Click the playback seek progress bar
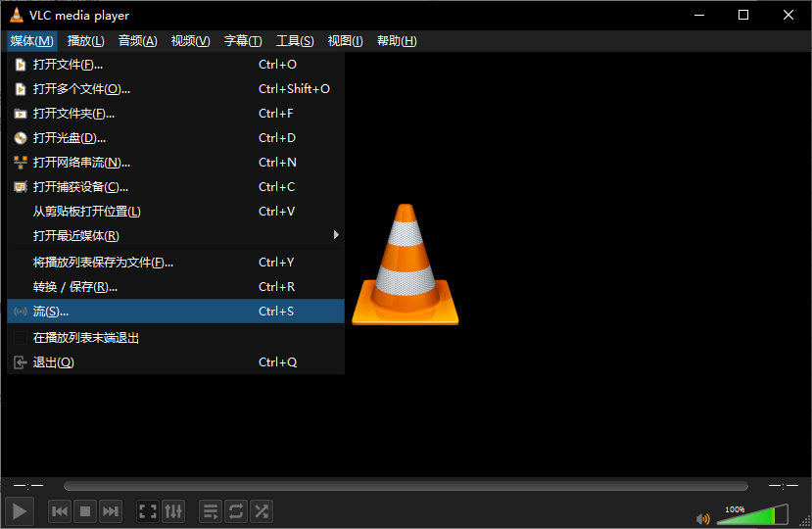Screen dimensions: 812x529 pyautogui.click(x=406, y=486)
